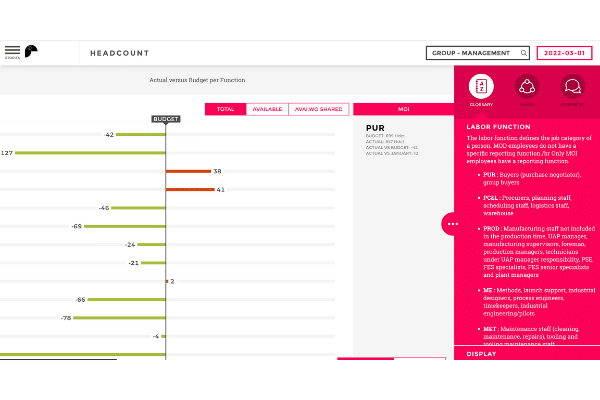This screenshot has height=400, width=600.
Task: Click the BUDGET marker label
Action: tap(166, 119)
